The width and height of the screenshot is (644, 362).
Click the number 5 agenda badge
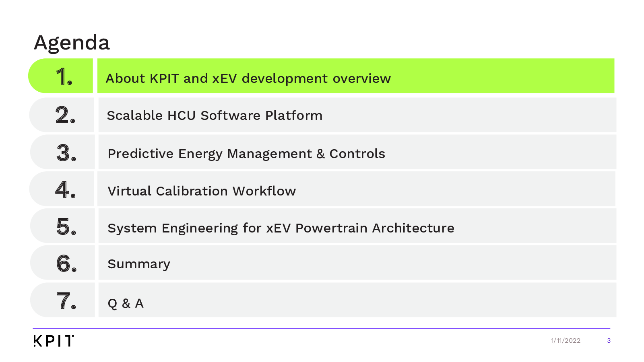click(66, 226)
